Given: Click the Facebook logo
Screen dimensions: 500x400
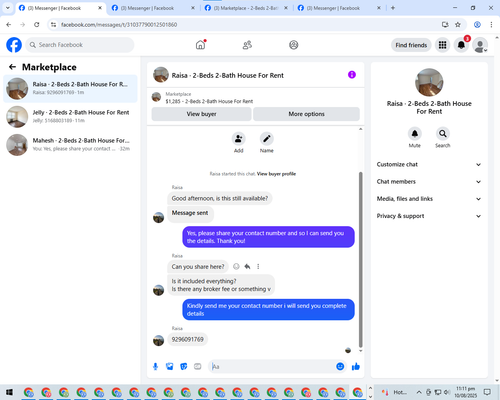Looking at the screenshot, I should (x=14, y=45).
